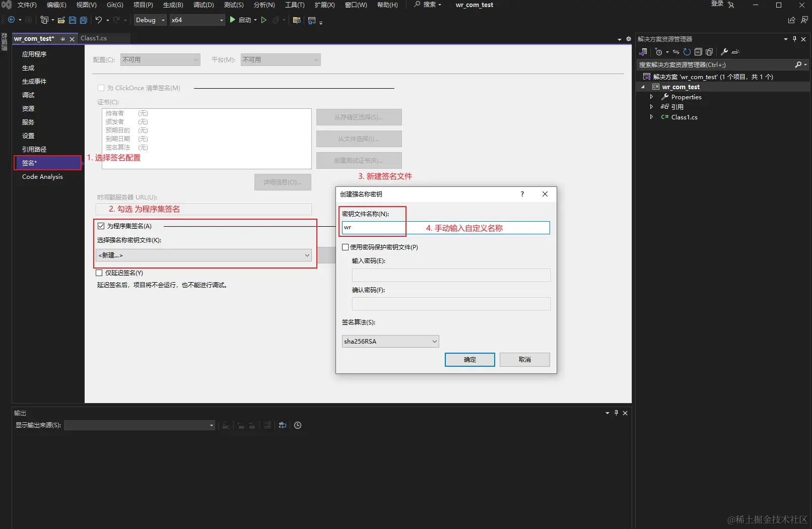Click the Solution Explorer refresh icon
812x529 pixels.
(687, 52)
